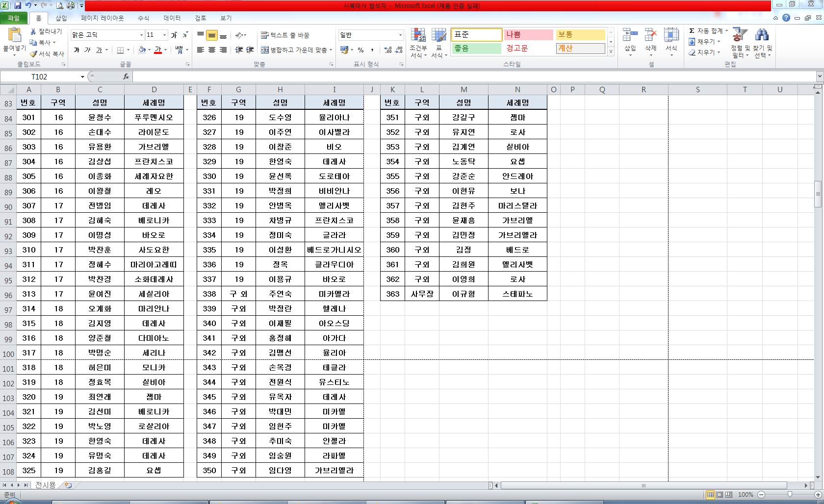The image size is (824, 504).
Task: Open find and select (찾기 및 선택)
Action: pyautogui.click(x=763, y=43)
